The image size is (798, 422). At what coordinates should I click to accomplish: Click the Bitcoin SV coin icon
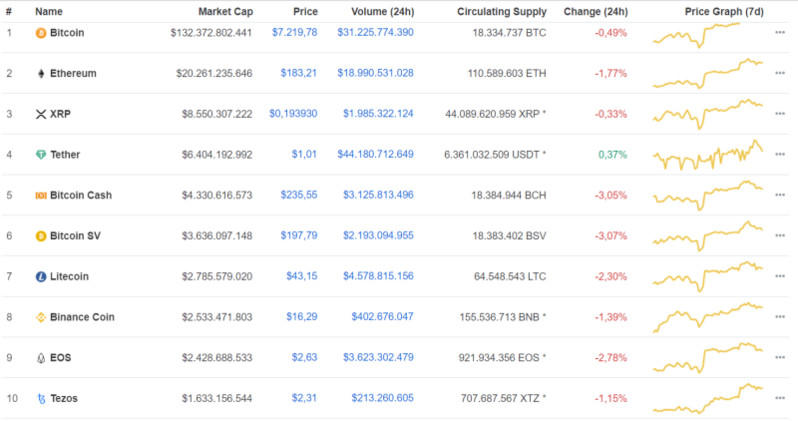[x=41, y=236]
